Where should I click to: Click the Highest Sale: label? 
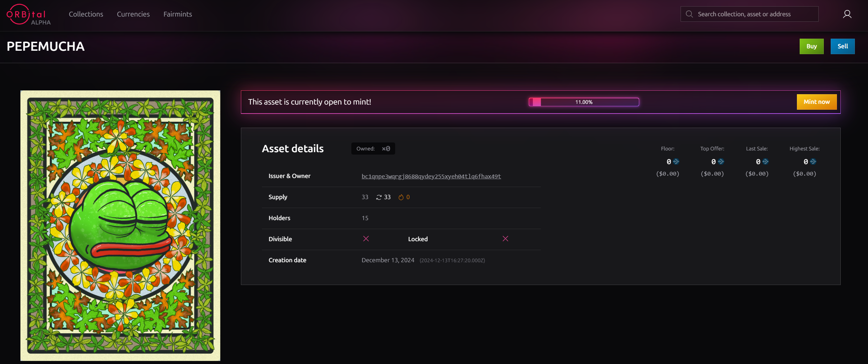(804, 149)
